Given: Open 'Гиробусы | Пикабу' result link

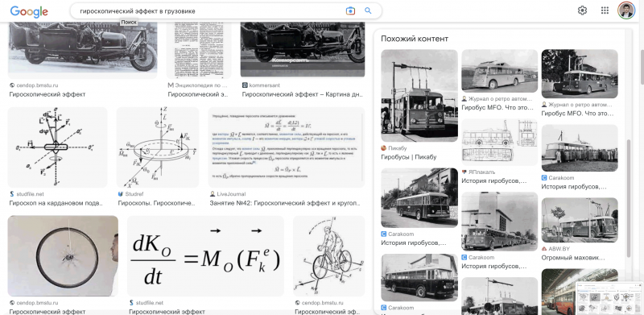Looking at the screenshot, I should [409, 157].
